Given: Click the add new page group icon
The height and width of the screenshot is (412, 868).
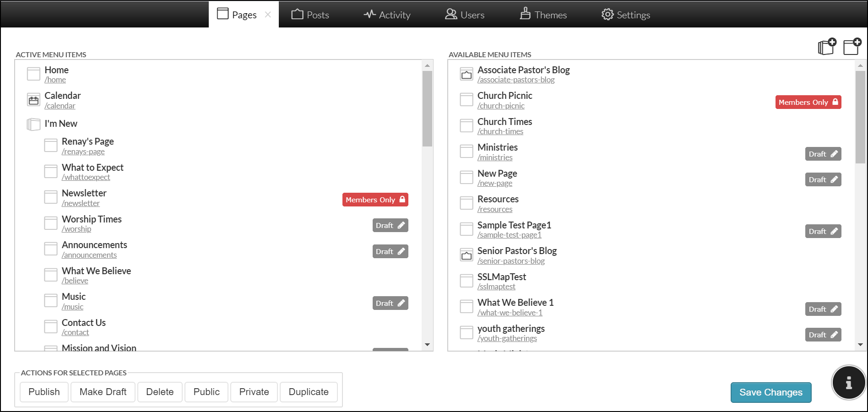Looking at the screenshot, I should pyautogui.click(x=827, y=47).
